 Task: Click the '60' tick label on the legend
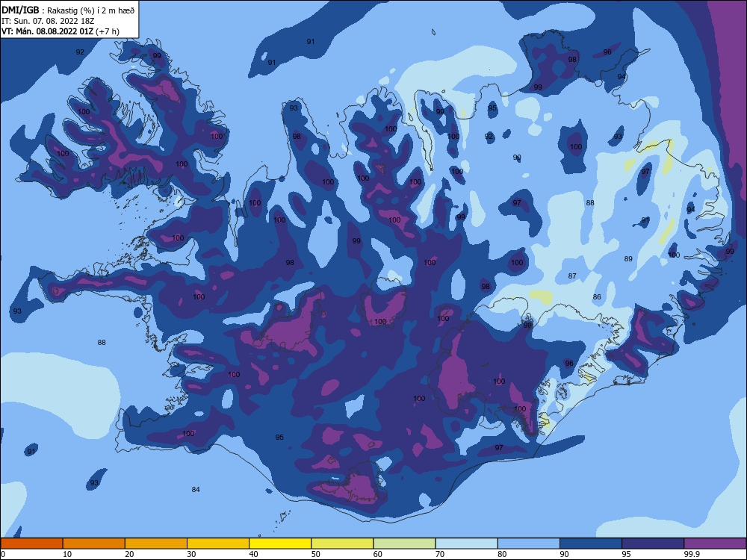pyautogui.click(x=377, y=554)
